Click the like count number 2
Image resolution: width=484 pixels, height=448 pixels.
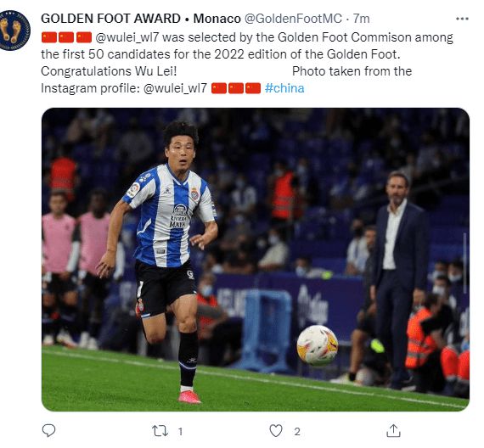pyautogui.click(x=297, y=431)
